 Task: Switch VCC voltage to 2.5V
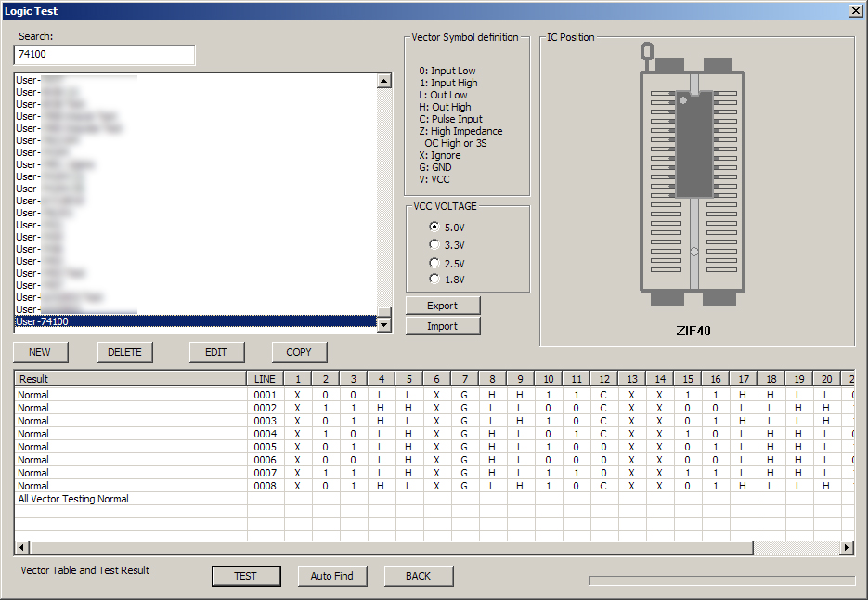click(434, 262)
